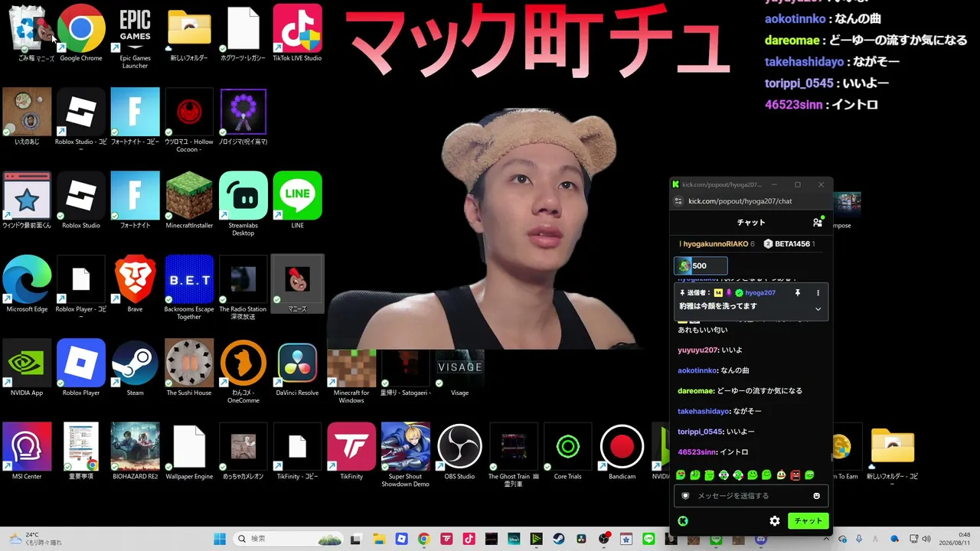The height and width of the screenshot is (551, 980).
Task: Open The Radio Station desktop icon
Action: (243, 287)
